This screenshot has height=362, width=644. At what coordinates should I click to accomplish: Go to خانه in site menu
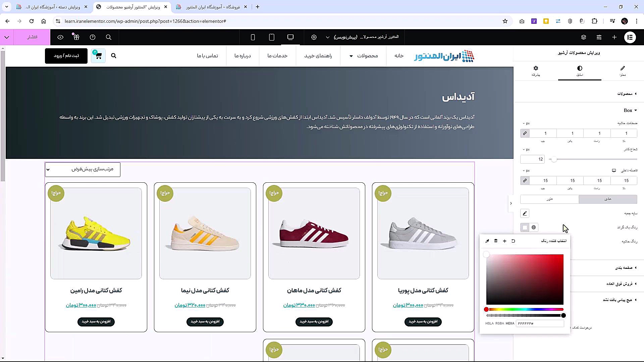[399, 56]
